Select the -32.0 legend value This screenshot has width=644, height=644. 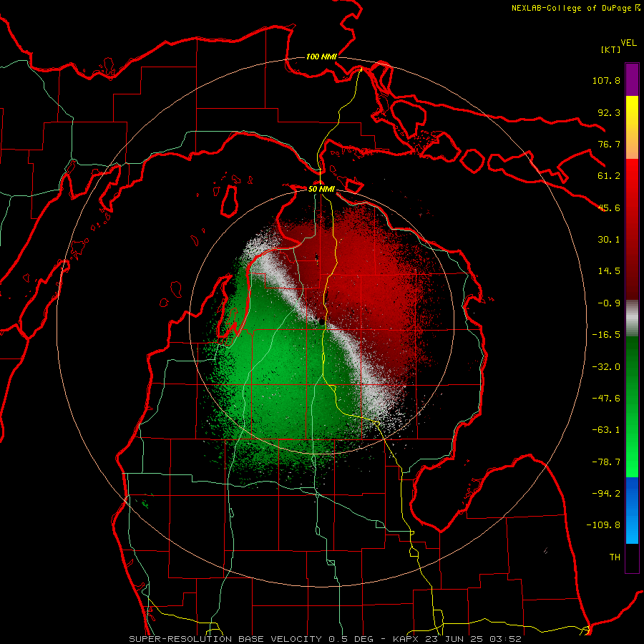[x=606, y=367]
